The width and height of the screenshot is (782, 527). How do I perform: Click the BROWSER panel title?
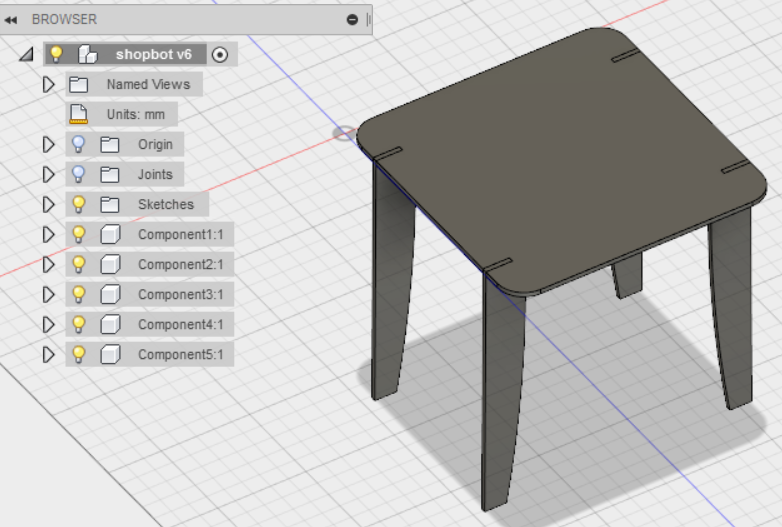(x=64, y=19)
